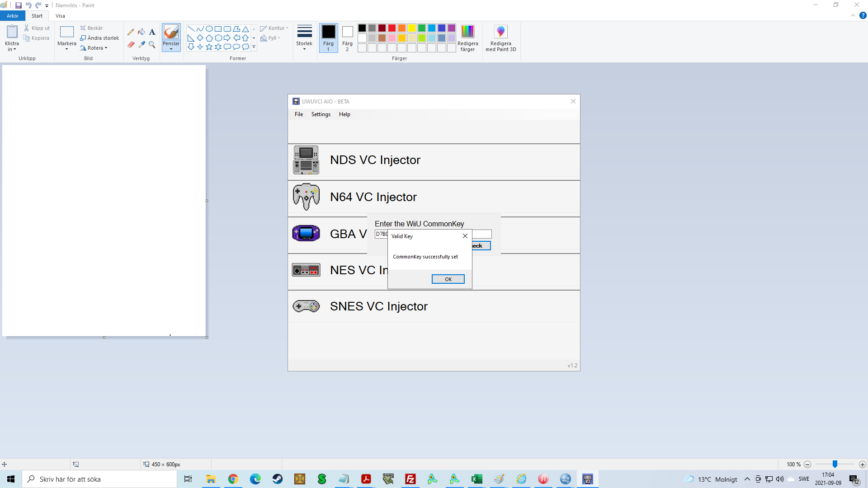Click the Beskär crop button

91,28
